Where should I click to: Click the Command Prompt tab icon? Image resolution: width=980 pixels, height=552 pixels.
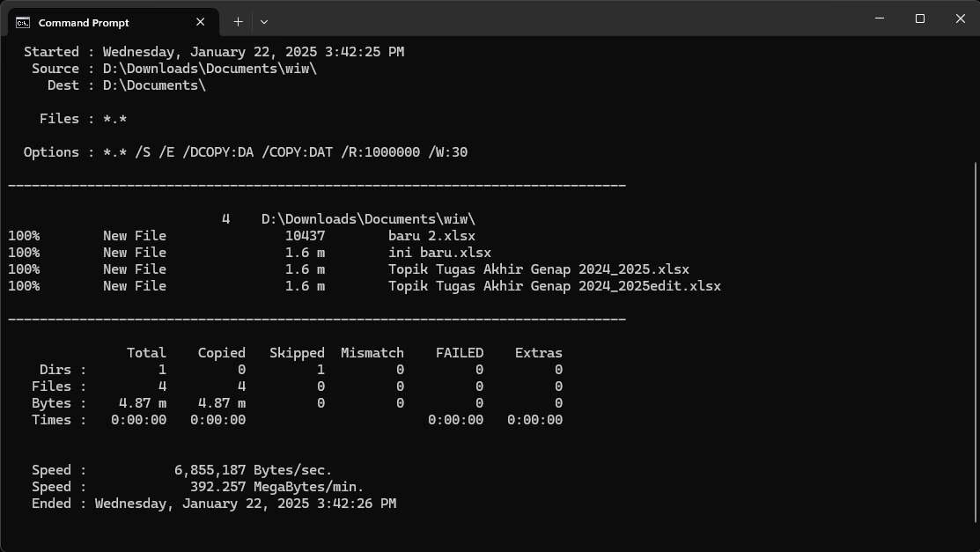23,23
